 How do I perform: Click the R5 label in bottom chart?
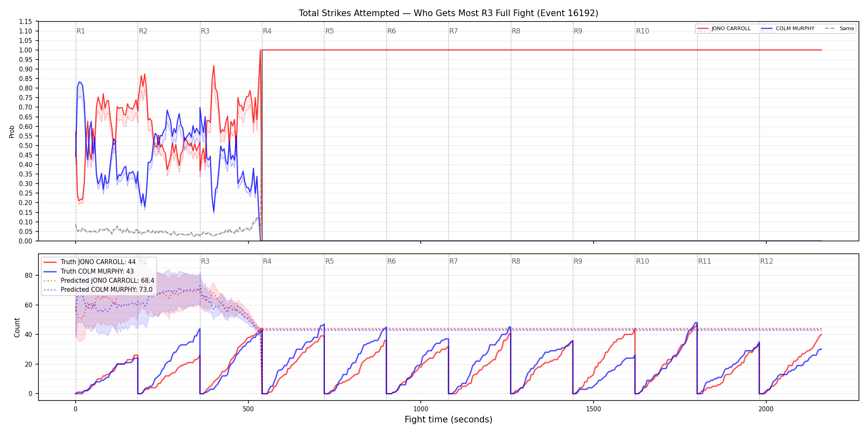pyautogui.click(x=329, y=261)
